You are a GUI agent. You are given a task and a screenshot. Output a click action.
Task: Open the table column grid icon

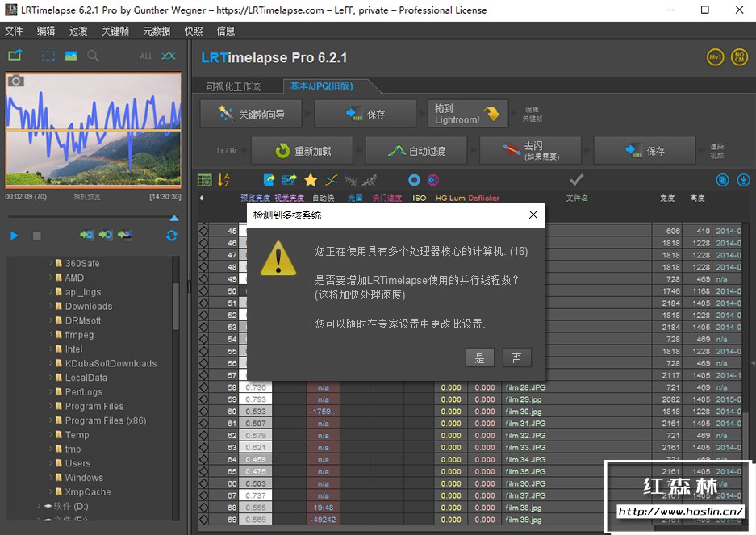coord(206,179)
